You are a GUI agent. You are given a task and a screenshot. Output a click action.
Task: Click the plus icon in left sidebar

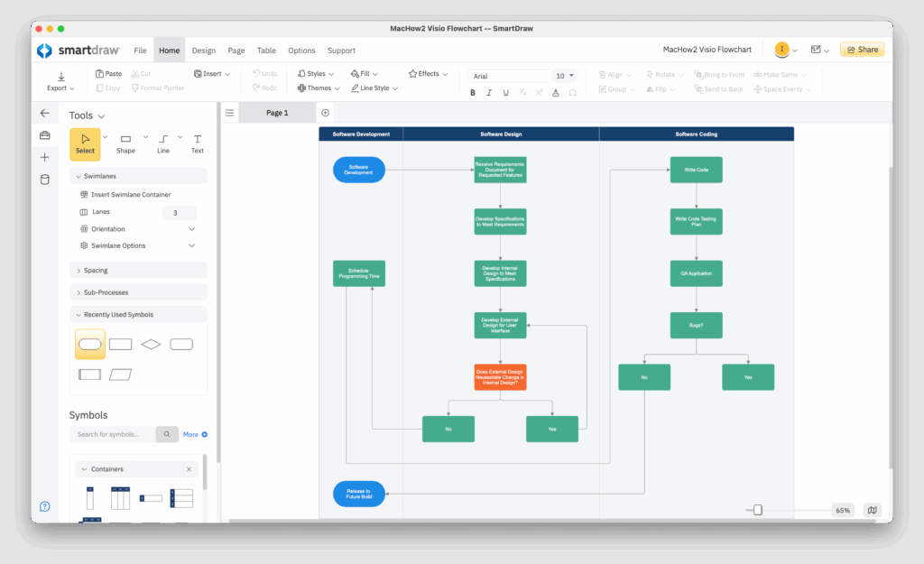point(45,157)
